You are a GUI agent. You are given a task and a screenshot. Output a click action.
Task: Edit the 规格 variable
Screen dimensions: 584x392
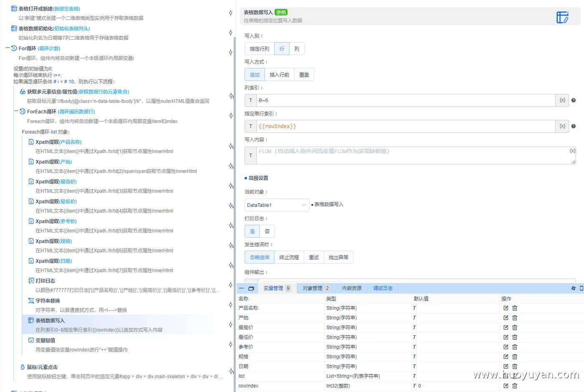click(x=506, y=357)
